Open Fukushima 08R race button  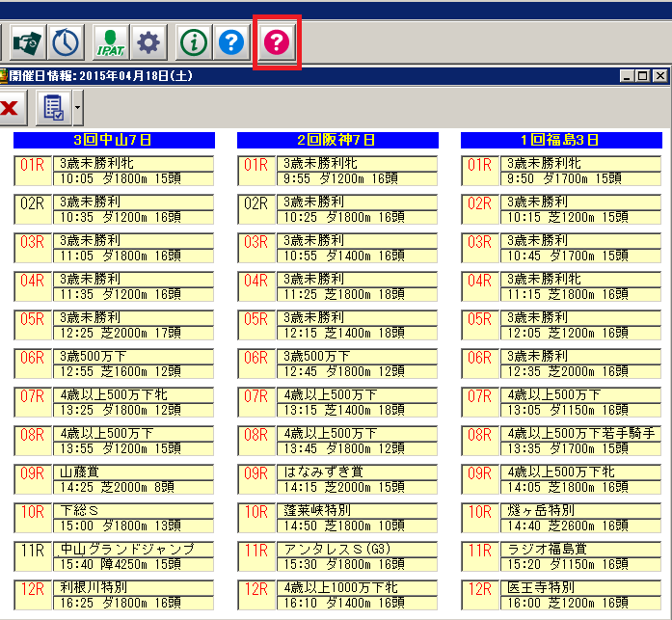tap(480, 441)
